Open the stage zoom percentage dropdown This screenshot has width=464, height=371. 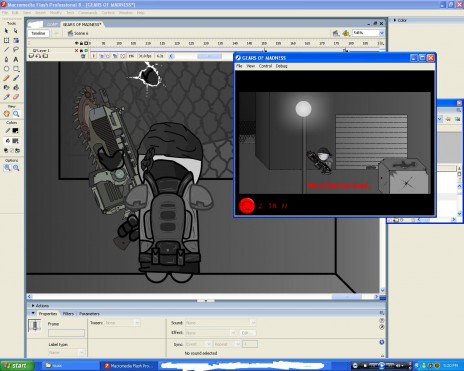[x=381, y=33]
